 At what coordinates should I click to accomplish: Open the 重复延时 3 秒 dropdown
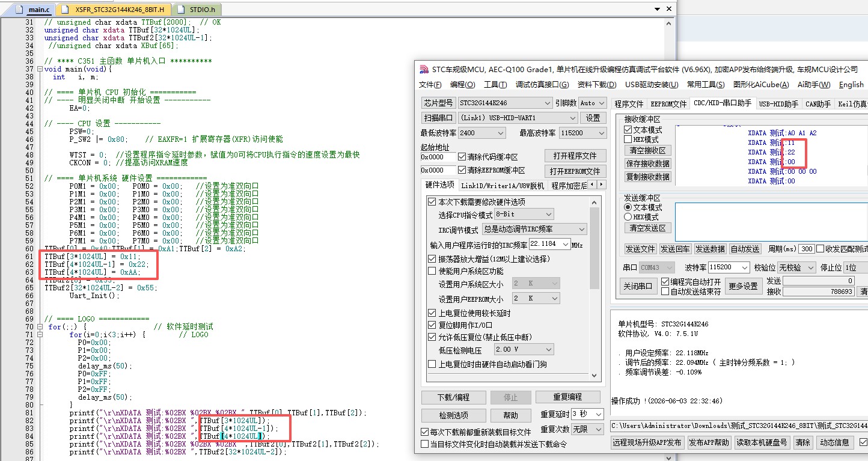coord(587,414)
